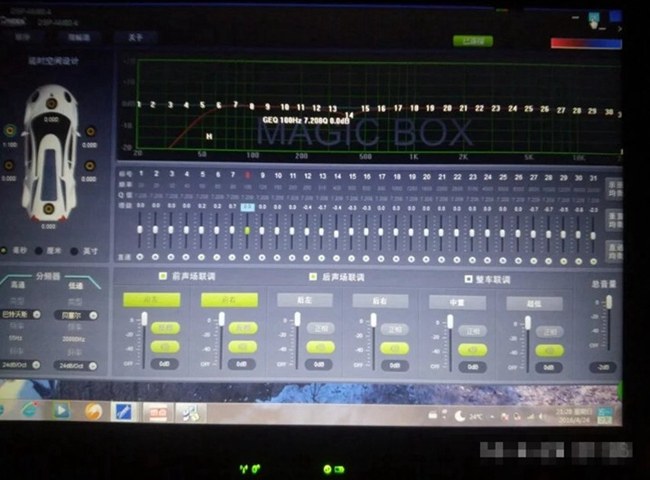Click the H high-pass marker on the graph
Image resolution: width=650 pixels, height=480 pixels.
point(209,136)
